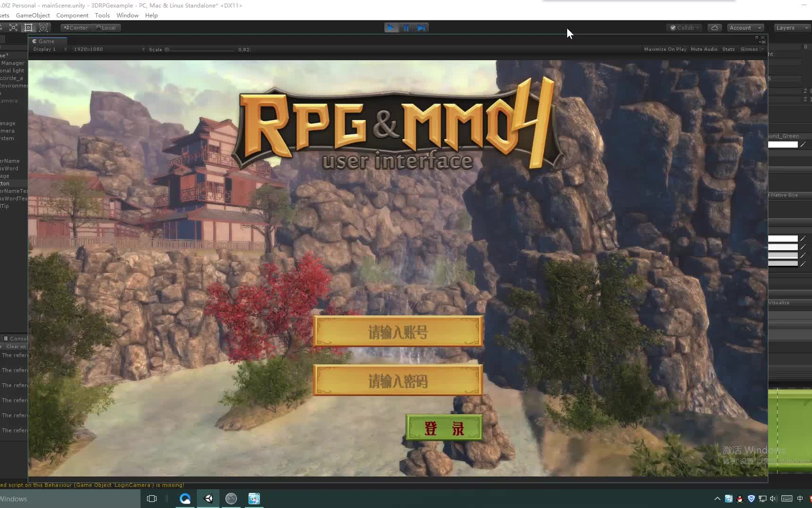Advance one frame with the Step button

pyautogui.click(x=422, y=28)
